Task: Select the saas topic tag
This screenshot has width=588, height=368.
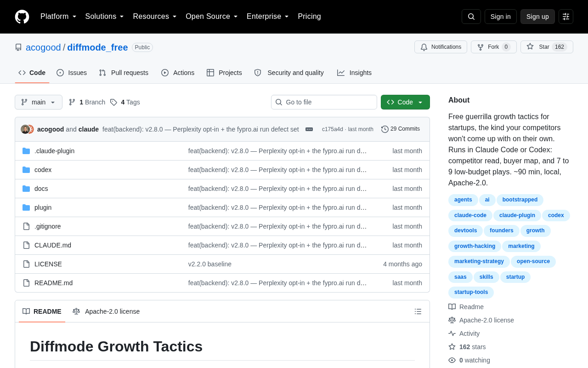Action: tap(460, 277)
